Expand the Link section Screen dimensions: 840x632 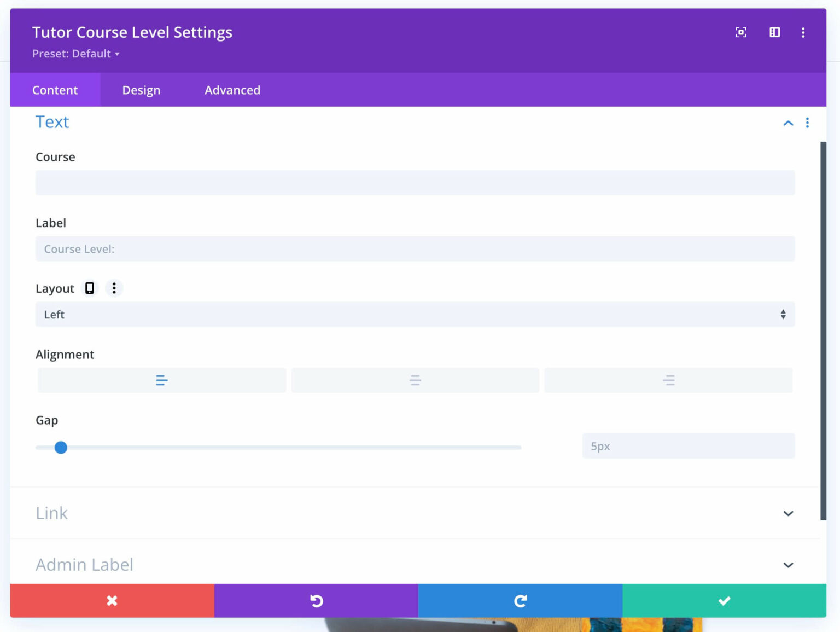(x=788, y=513)
